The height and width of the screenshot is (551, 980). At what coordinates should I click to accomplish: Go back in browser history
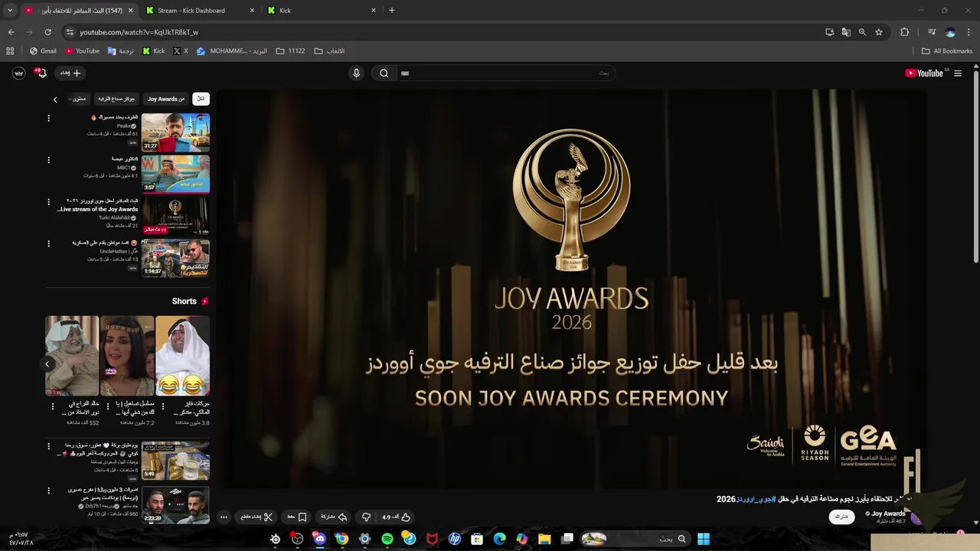[x=11, y=32]
